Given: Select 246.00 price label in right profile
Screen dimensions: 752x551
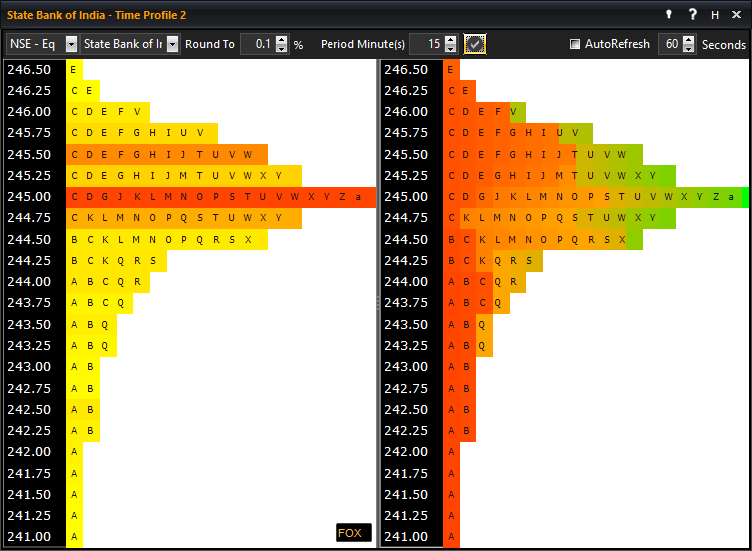Looking at the screenshot, I should pyautogui.click(x=406, y=112).
